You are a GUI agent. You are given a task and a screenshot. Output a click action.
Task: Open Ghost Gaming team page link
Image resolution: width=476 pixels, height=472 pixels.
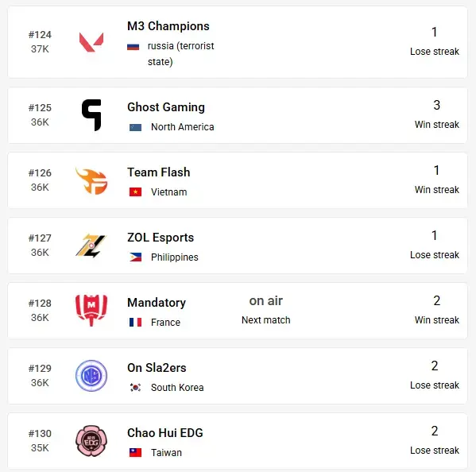[x=166, y=107]
